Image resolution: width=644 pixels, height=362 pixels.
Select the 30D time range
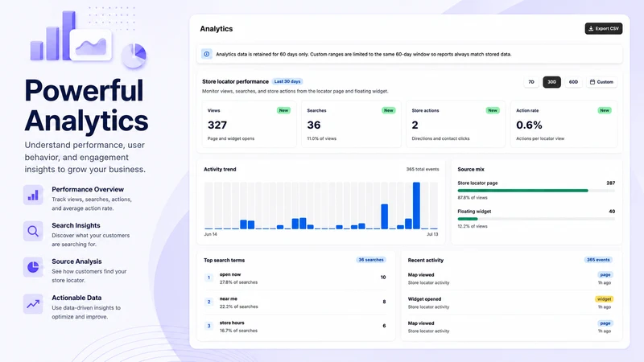[551, 82]
